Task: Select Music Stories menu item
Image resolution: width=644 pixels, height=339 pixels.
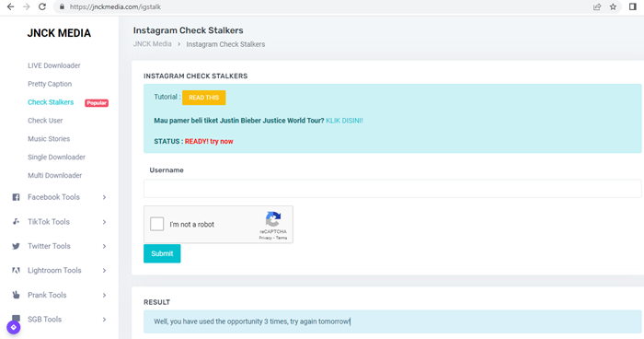Action: [x=49, y=139]
